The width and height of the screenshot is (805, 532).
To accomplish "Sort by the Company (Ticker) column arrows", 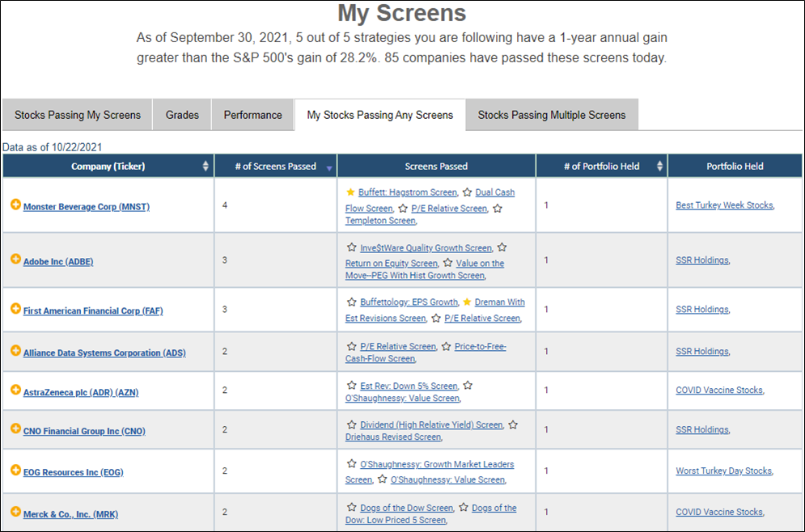I will 205,166.
